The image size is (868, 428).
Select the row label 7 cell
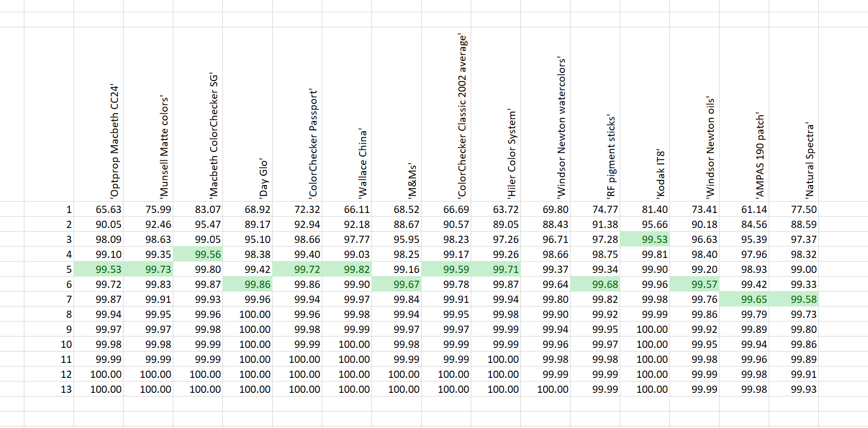coord(49,299)
